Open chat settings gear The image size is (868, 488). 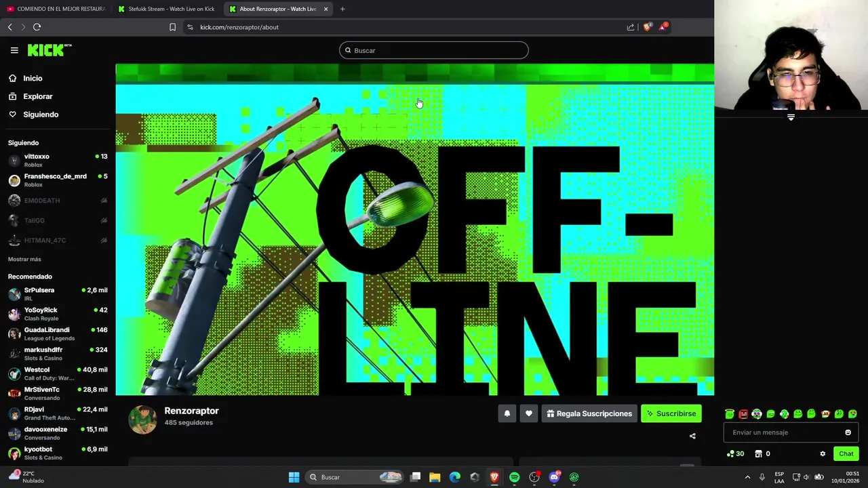click(x=823, y=453)
